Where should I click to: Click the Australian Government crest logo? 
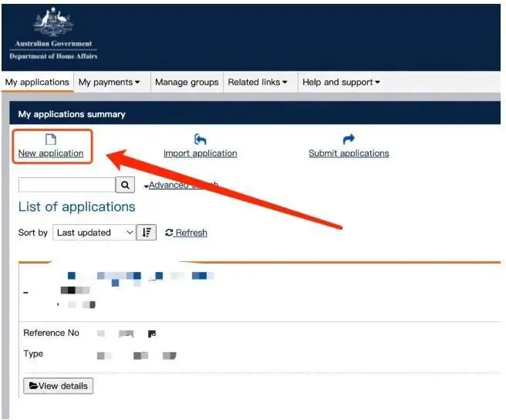coord(53,22)
